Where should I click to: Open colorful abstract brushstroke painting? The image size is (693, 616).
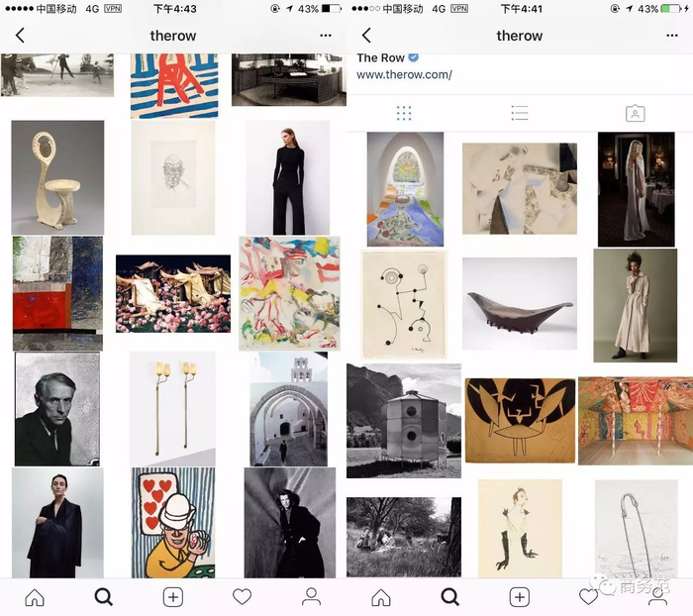coord(289,293)
